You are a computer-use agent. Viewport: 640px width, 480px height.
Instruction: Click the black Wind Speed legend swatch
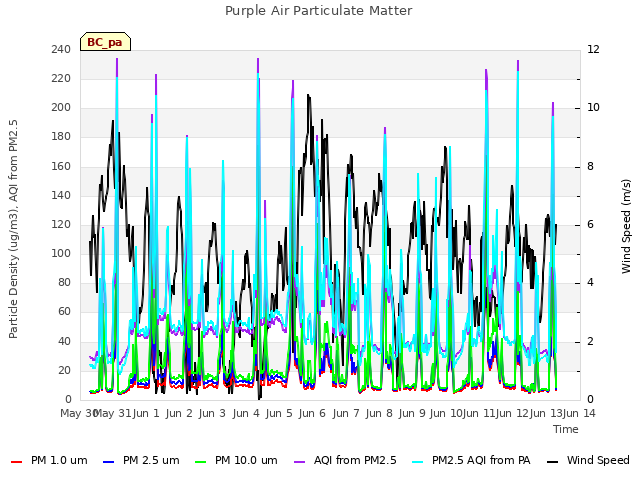(552, 462)
